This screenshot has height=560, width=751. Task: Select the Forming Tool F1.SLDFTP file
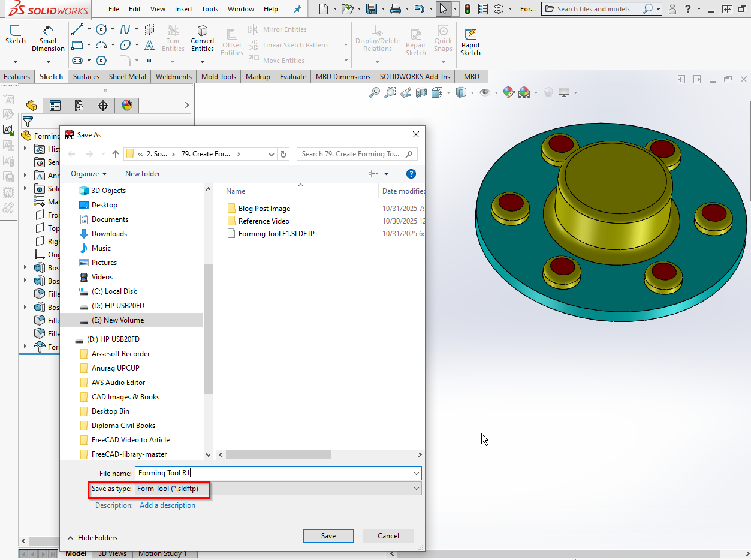(x=276, y=234)
